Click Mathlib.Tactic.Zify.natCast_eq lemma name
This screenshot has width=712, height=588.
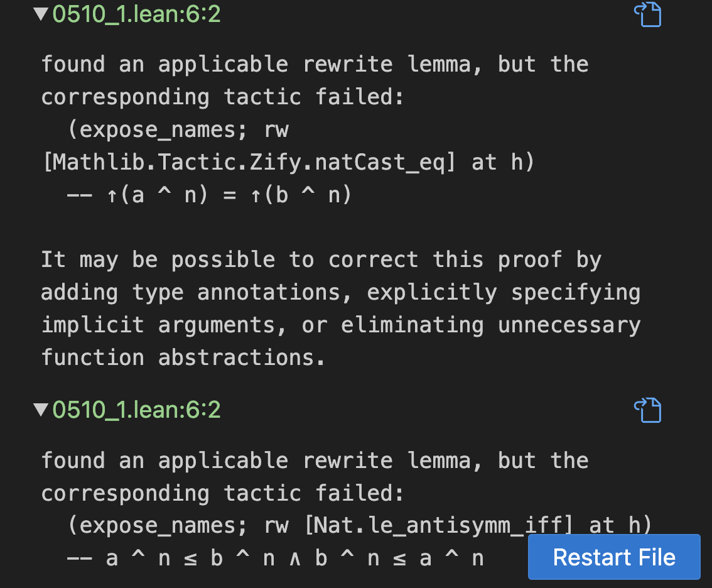click(x=251, y=162)
